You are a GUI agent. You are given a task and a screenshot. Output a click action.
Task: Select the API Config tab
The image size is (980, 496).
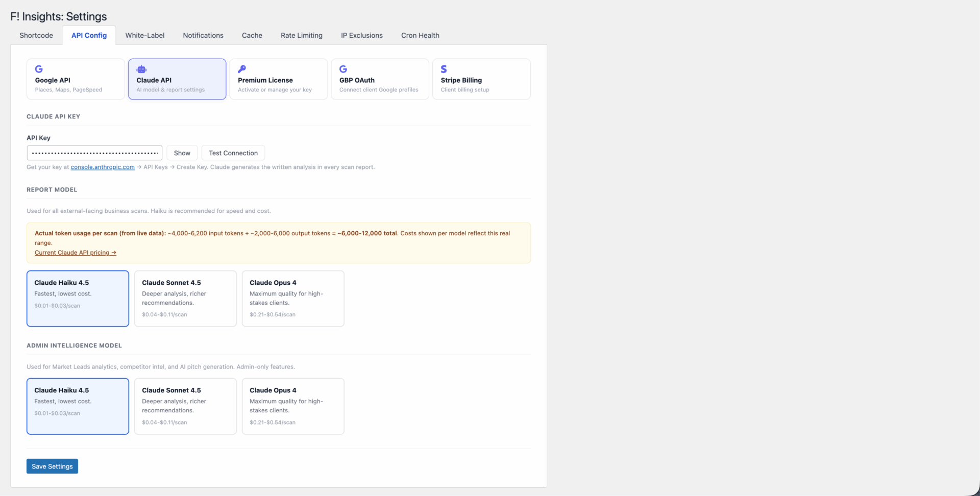click(x=89, y=35)
